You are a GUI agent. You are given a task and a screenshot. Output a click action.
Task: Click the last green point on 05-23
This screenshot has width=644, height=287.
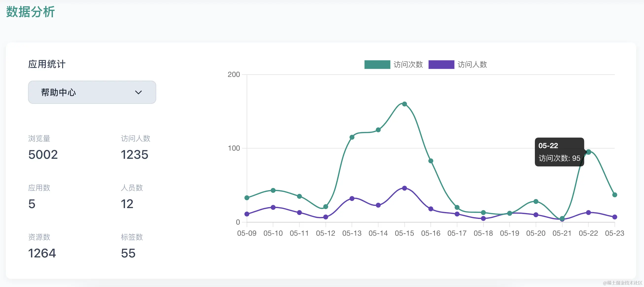point(614,195)
